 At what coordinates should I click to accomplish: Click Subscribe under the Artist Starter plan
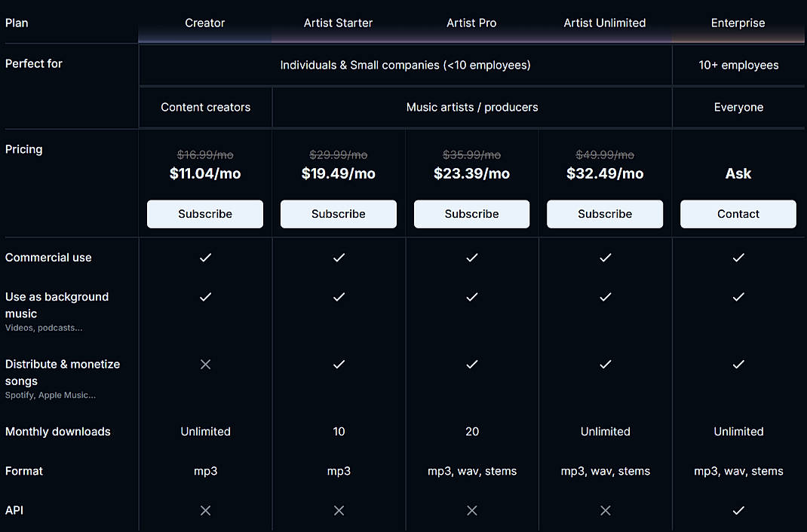(338, 214)
